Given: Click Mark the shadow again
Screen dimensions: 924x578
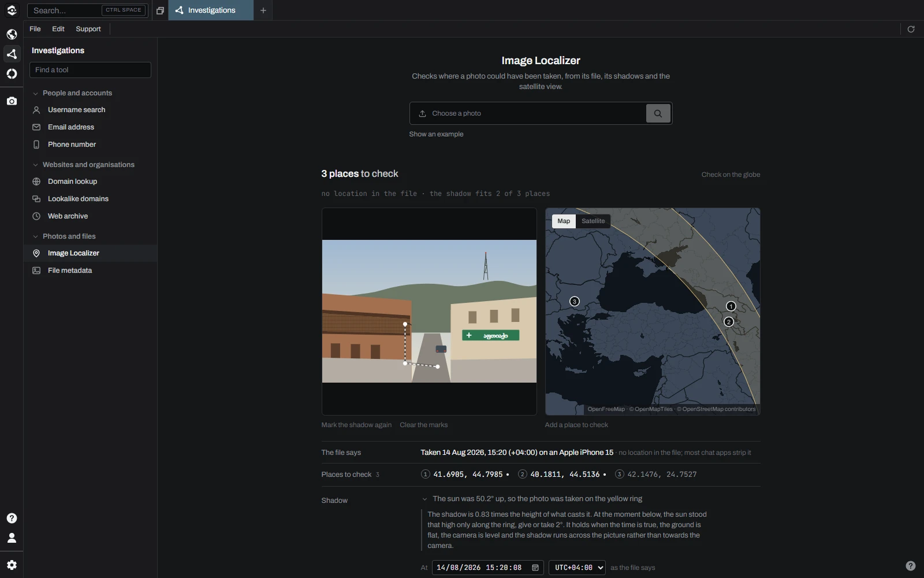Looking at the screenshot, I should click(x=356, y=425).
